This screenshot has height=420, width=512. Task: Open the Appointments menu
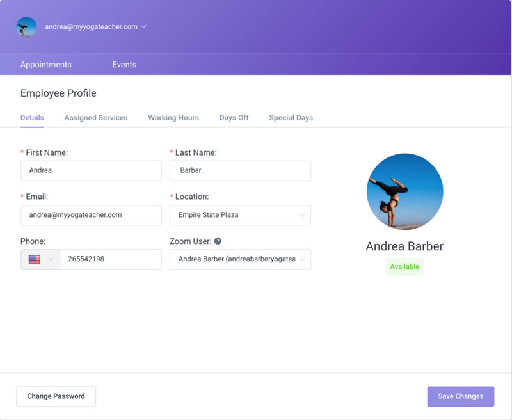pos(45,64)
